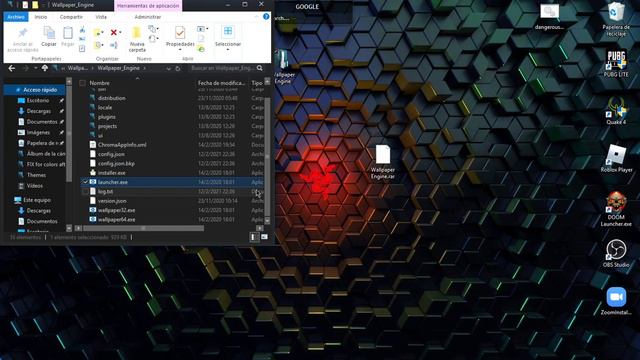Open Vídeos in the navigation pane
The width and height of the screenshot is (640, 360).
click(35, 186)
